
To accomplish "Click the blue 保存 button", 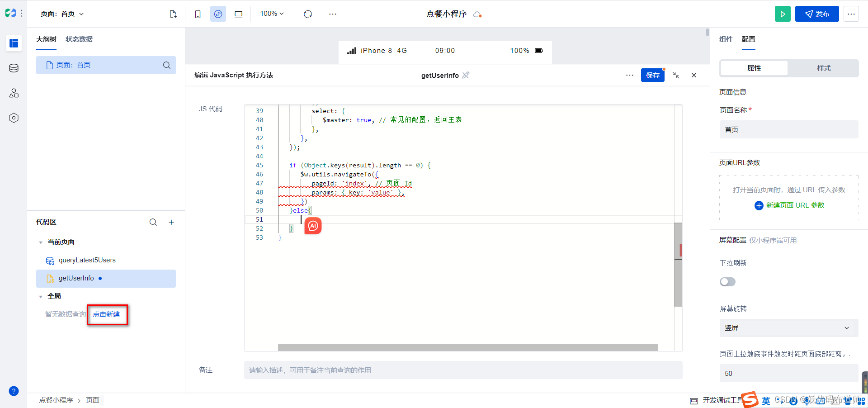I will click(x=652, y=75).
